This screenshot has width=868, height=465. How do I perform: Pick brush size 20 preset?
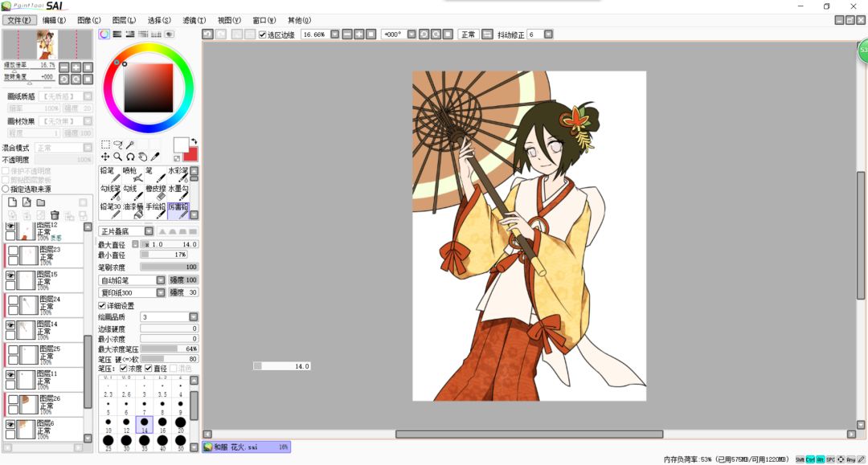(x=181, y=424)
